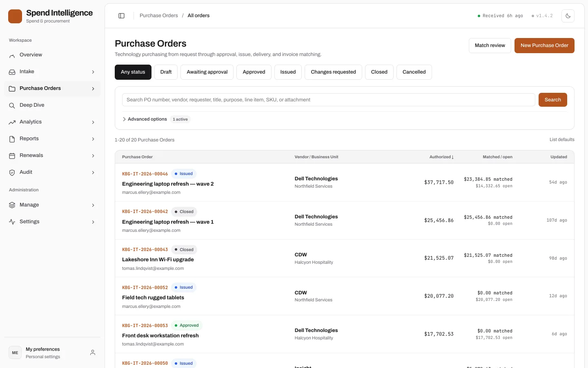Filter by Issued status
The width and height of the screenshot is (588, 368).
coord(288,72)
